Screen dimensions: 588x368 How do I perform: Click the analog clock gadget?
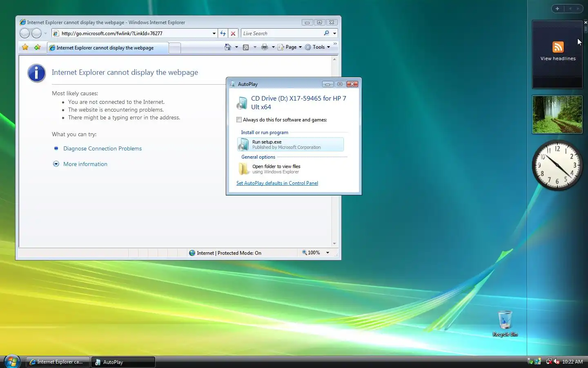point(557,165)
